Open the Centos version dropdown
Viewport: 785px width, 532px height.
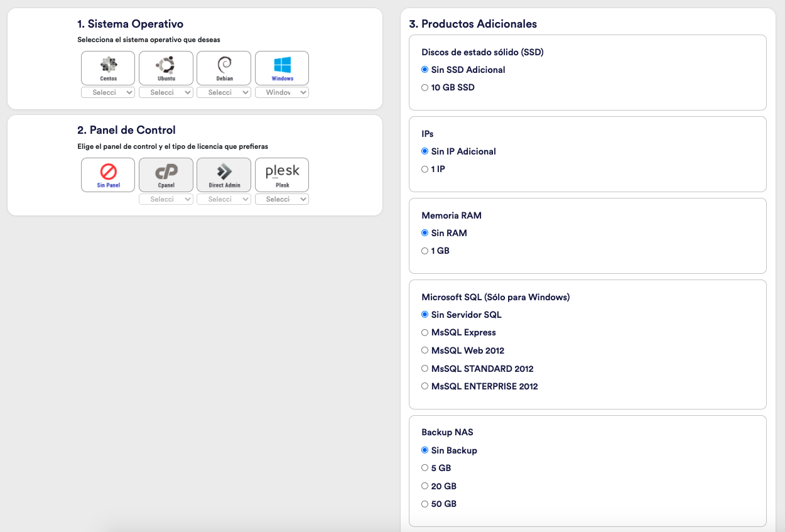108,92
